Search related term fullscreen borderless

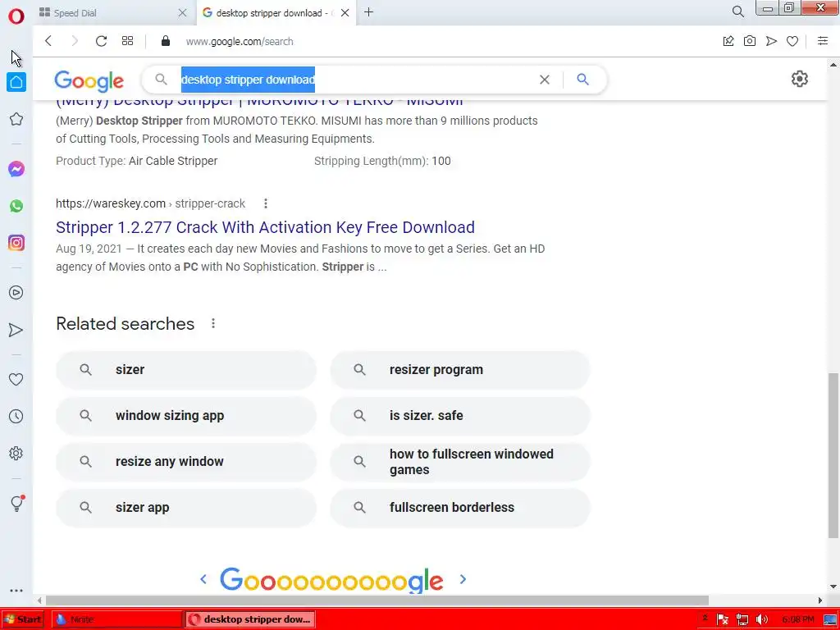point(459,508)
